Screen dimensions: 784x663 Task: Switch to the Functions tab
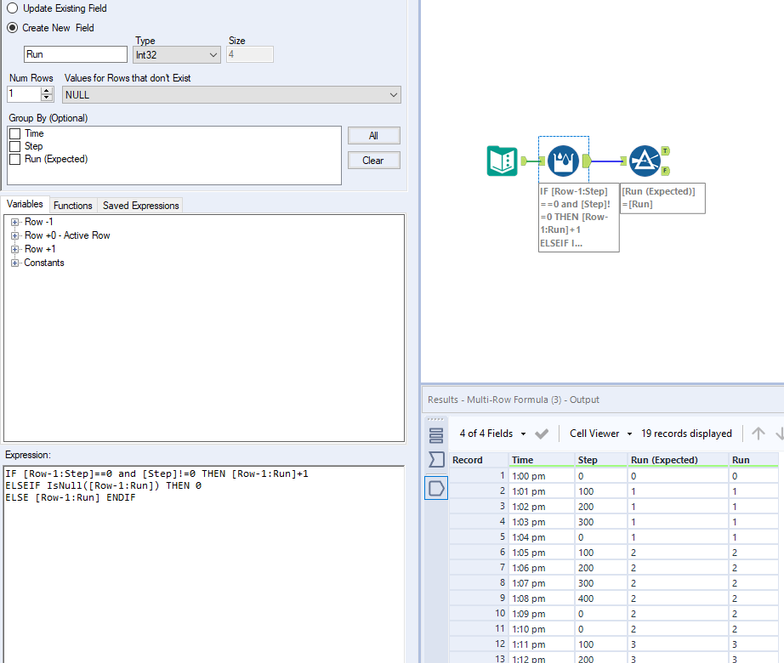(x=73, y=206)
